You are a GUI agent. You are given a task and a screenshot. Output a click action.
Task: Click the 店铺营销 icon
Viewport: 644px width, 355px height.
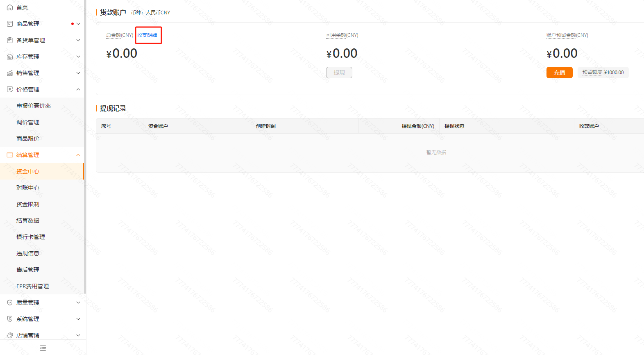10,335
